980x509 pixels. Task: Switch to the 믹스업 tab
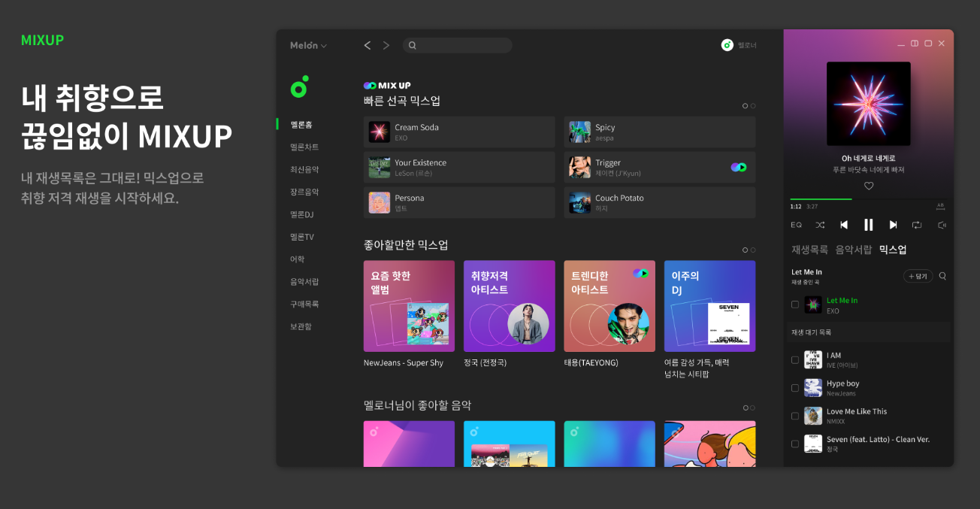coord(893,250)
